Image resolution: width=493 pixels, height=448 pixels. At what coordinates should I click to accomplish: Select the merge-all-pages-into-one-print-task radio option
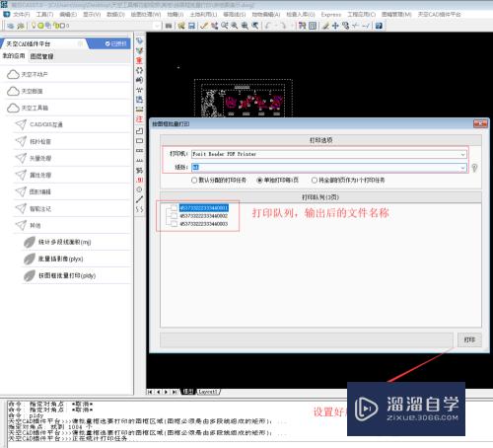click(315, 181)
